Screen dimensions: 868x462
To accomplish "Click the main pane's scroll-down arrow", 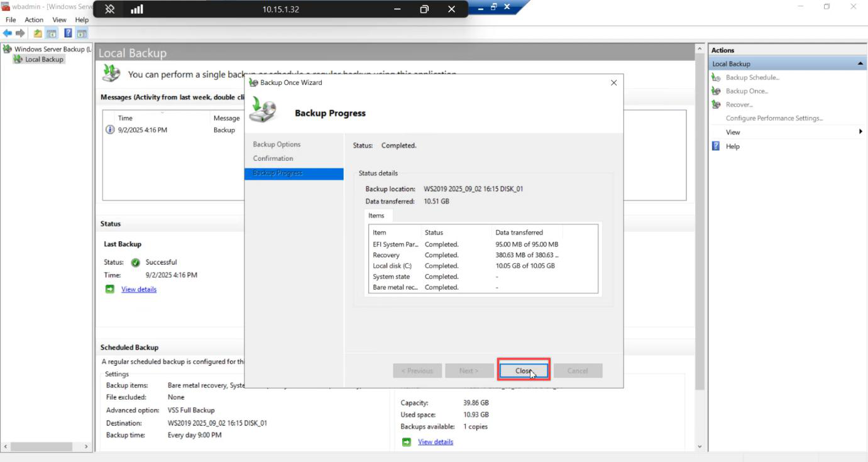I will point(700,447).
